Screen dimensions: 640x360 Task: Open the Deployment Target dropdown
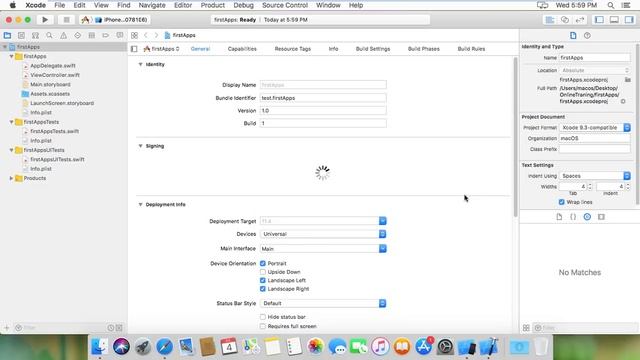[x=382, y=221]
